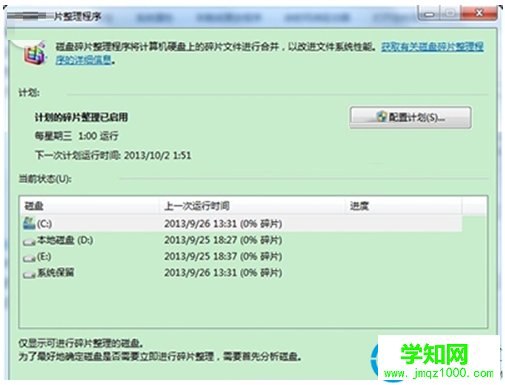Click the Disk Defragmenter application icon

35,54
